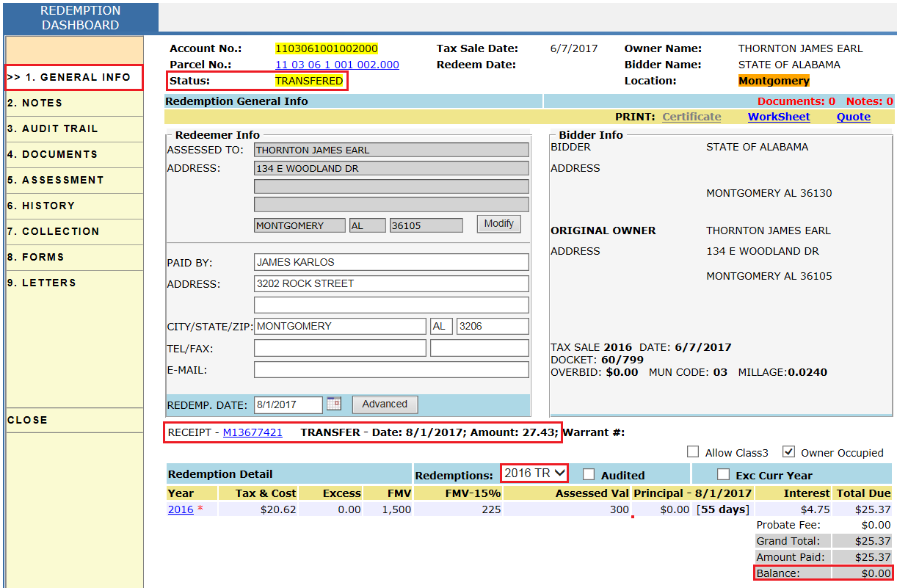Open receipt M13677421 link
The image size is (897, 588).
click(253, 432)
